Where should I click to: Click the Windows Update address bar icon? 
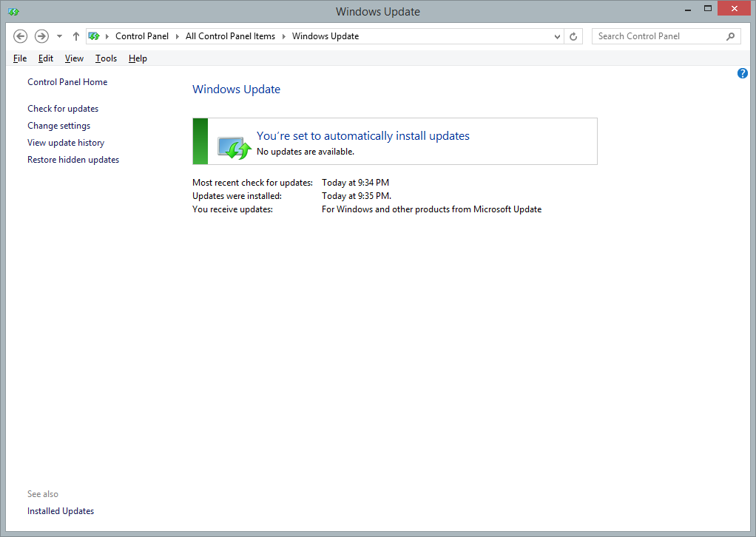point(94,36)
